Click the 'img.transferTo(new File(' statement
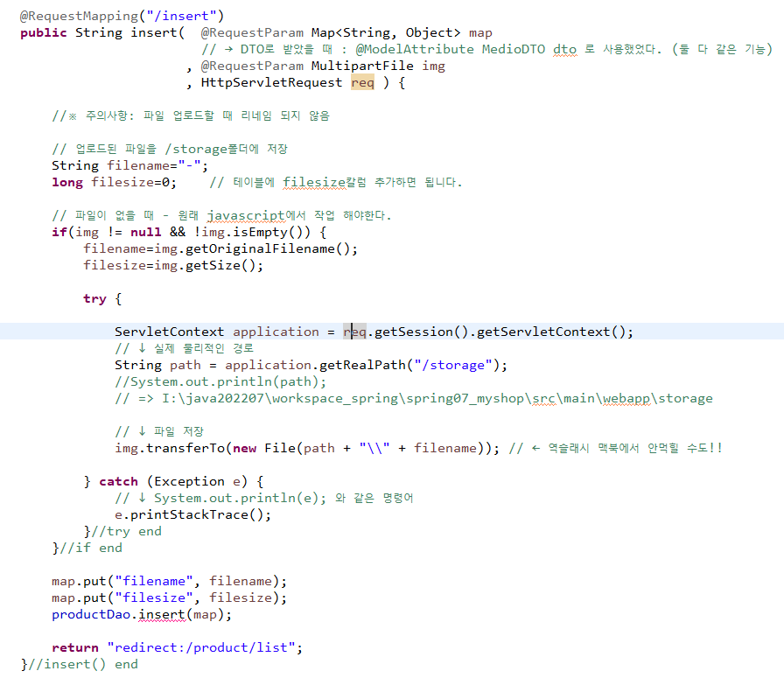This screenshot has height=678, width=784. (x=307, y=448)
